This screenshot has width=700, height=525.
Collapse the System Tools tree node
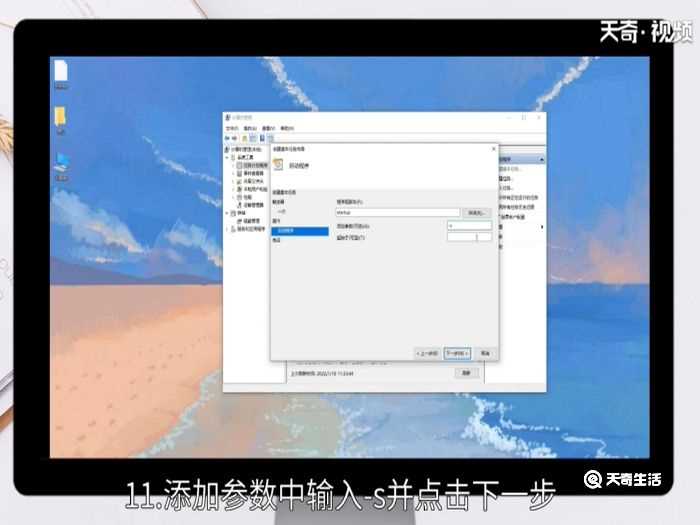click(228, 157)
